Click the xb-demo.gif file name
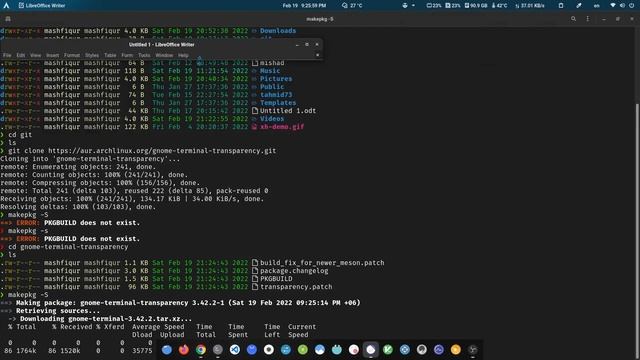Image resolution: width=640 pixels, height=360 pixels. click(x=282, y=127)
